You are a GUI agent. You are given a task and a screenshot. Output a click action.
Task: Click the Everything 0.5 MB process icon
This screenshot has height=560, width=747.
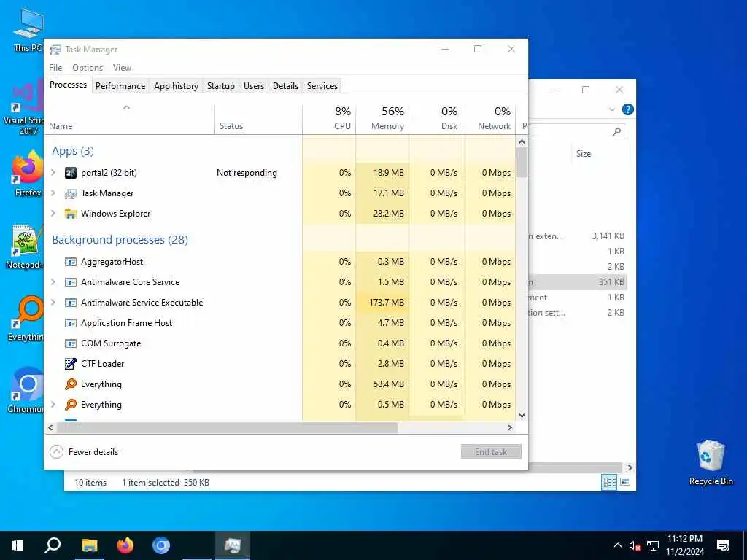point(71,405)
